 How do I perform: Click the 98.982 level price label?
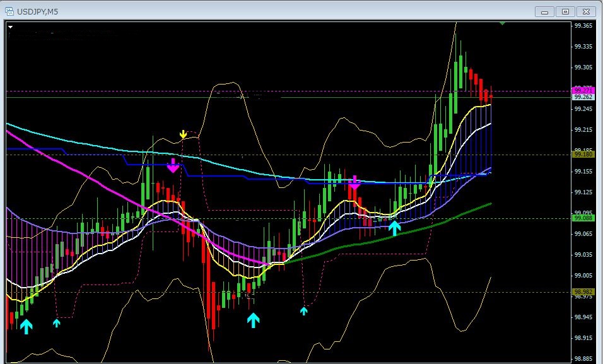(x=583, y=292)
